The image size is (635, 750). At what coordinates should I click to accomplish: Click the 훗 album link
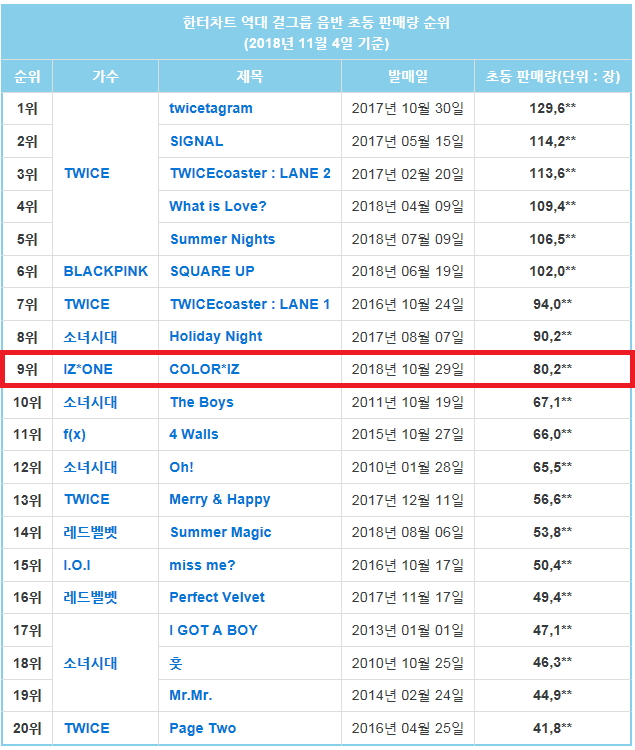coord(175,663)
